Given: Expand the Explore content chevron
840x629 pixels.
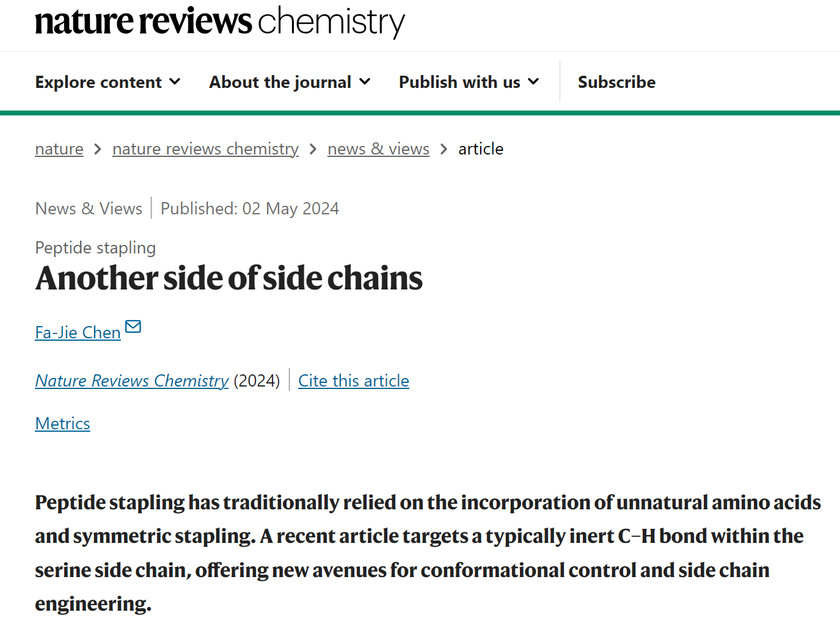Looking at the screenshot, I should click(175, 81).
